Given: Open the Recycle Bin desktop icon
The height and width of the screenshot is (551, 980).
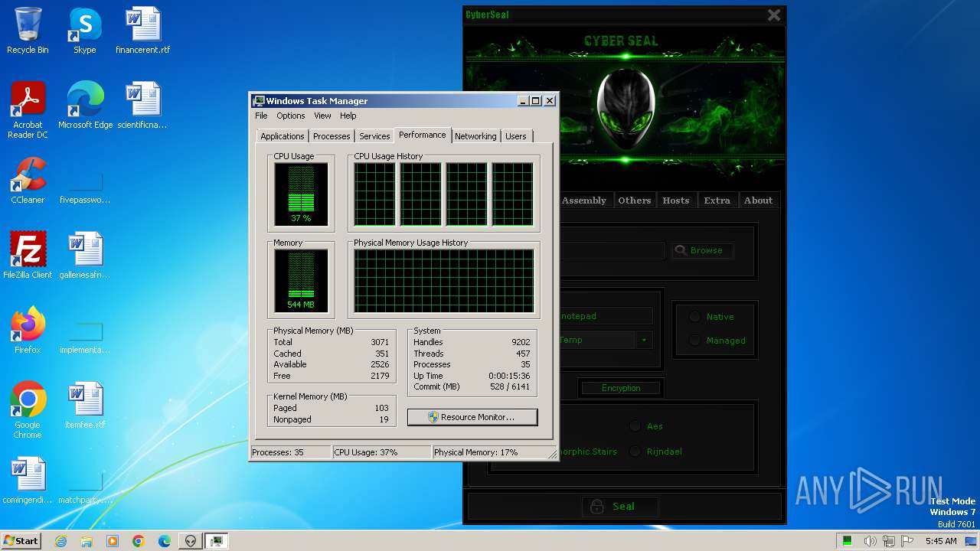Looking at the screenshot, I should [x=28, y=31].
